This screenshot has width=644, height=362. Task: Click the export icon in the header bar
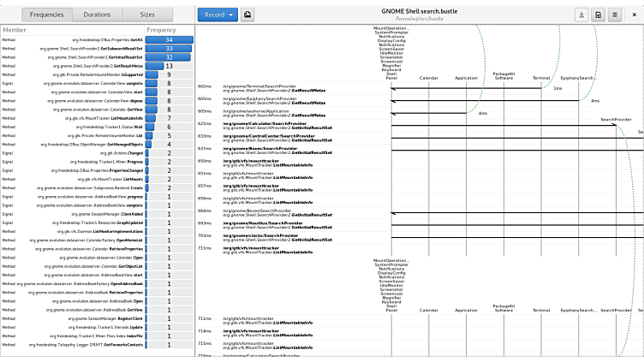pos(581,15)
